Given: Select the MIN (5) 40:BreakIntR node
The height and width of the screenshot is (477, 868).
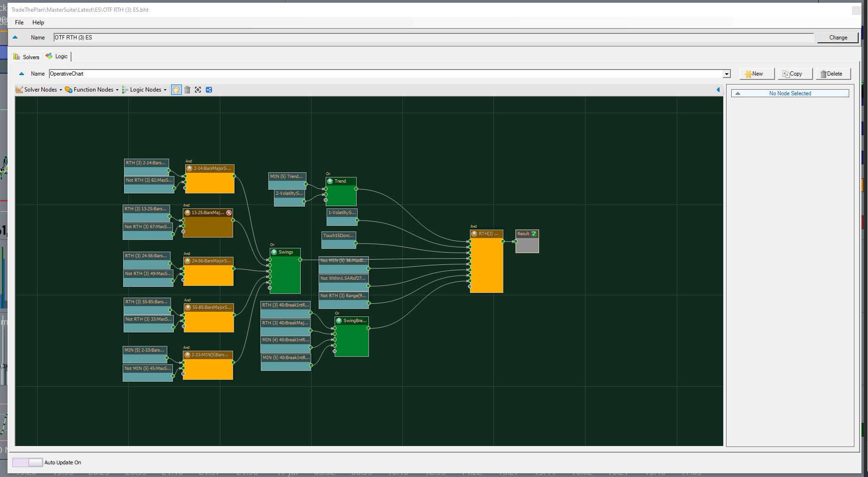Looking at the screenshot, I should point(286,362).
